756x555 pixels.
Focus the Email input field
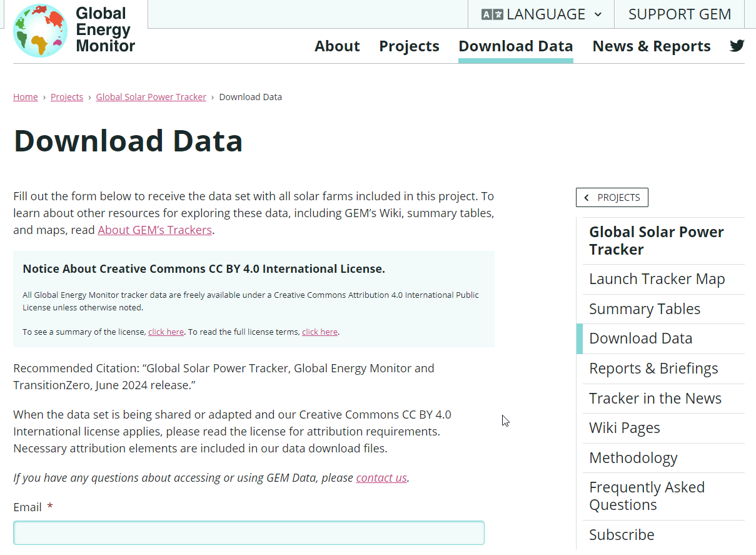pyautogui.click(x=249, y=533)
